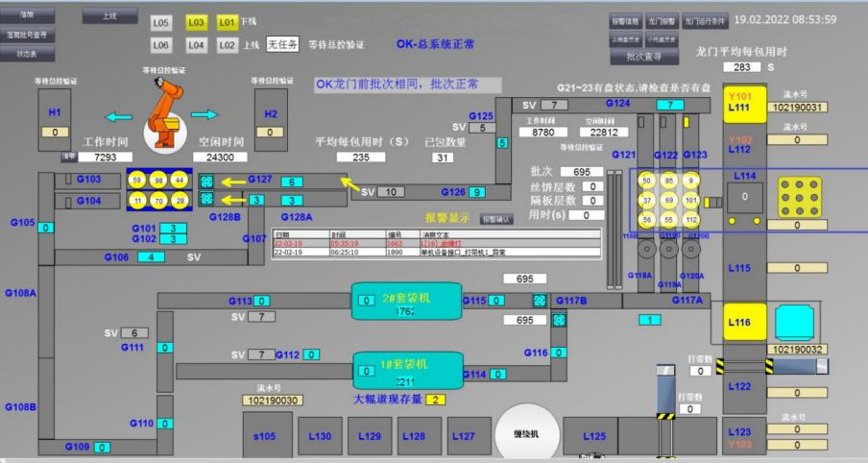The image size is (868, 463).
Task: Click the left-pointing cyan arrow near H1
Action: (x=118, y=117)
